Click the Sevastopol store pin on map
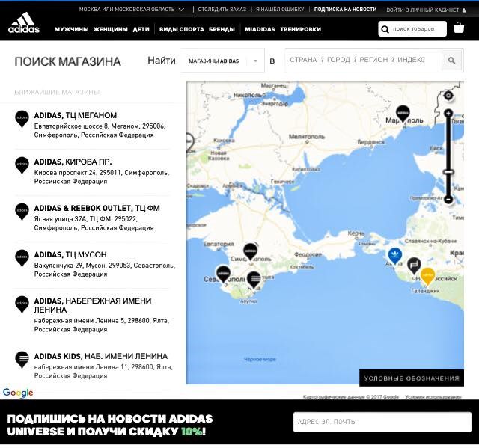The image size is (479, 448). [x=223, y=274]
